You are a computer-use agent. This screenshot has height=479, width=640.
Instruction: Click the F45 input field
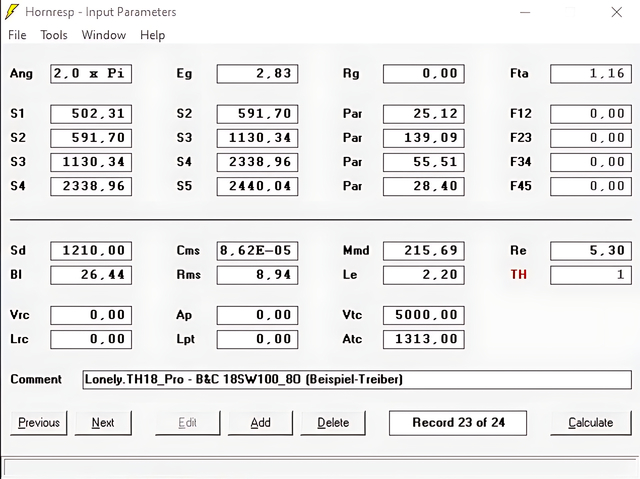591,186
